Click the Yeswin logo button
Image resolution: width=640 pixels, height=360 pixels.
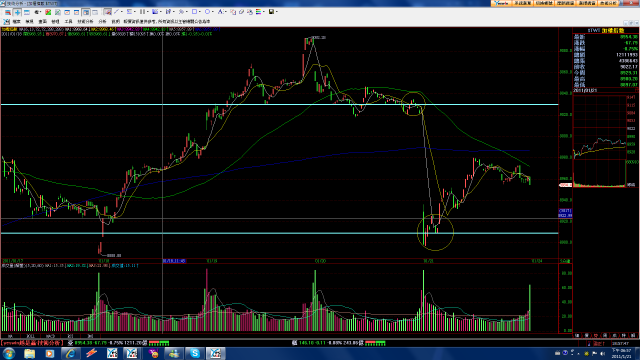[x=500, y=3]
